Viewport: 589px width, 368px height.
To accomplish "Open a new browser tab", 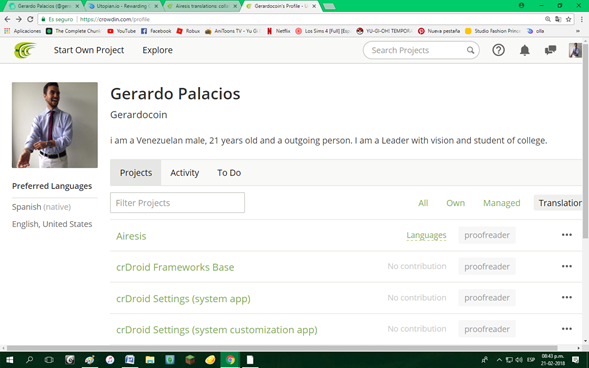I will click(x=329, y=6).
